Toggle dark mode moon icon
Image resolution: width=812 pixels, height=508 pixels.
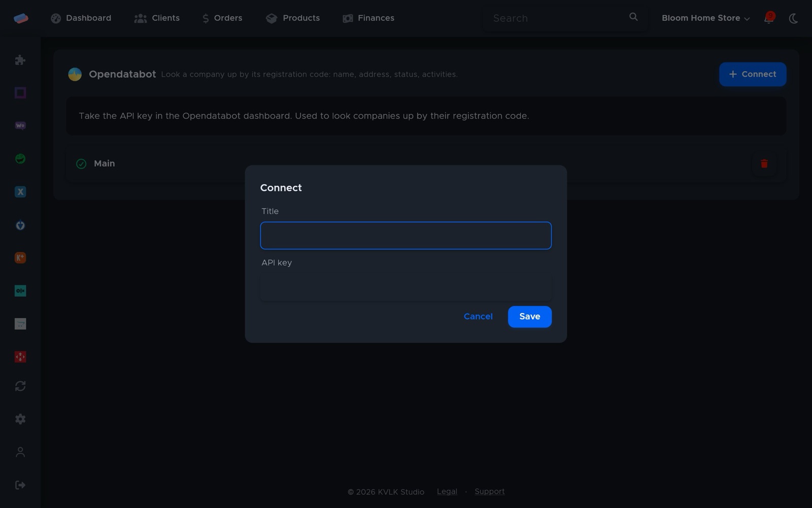click(794, 18)
